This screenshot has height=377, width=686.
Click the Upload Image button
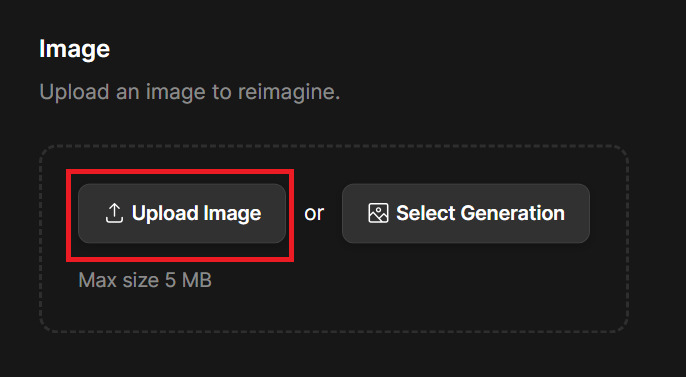[182, 213]
